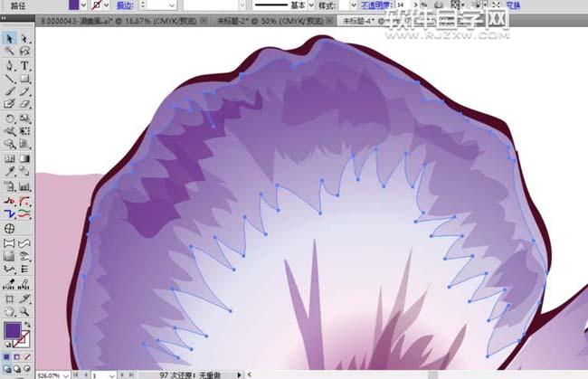588x379 pixels.
Task: Close the B0000043 document tab
Action: click(x=204, y=21)
